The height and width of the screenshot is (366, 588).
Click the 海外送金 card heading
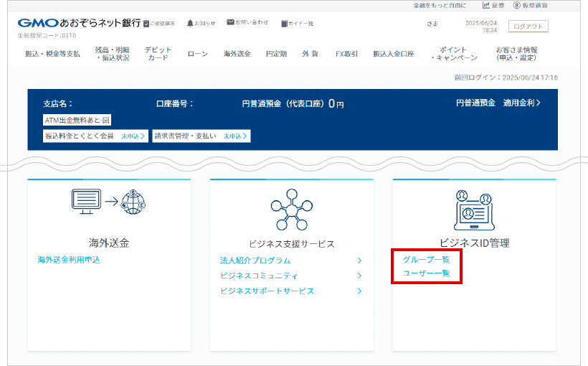(109, 243)
